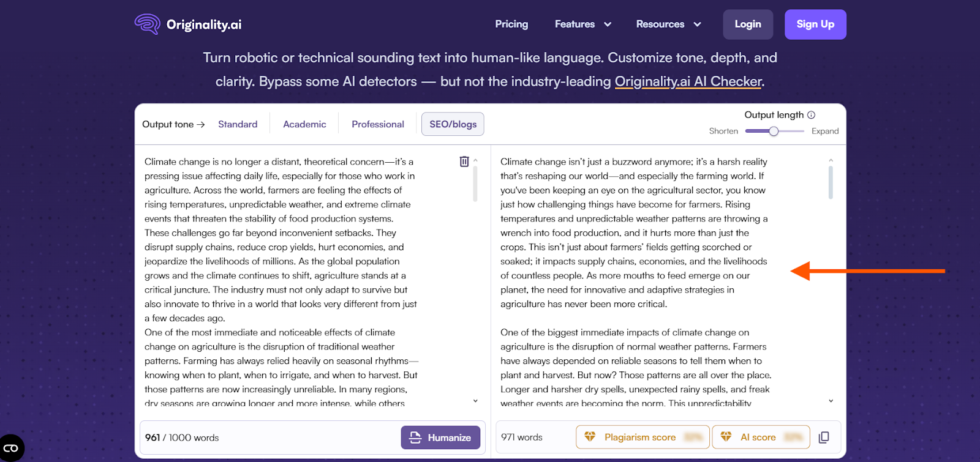Select the Standard output tone

238,124
